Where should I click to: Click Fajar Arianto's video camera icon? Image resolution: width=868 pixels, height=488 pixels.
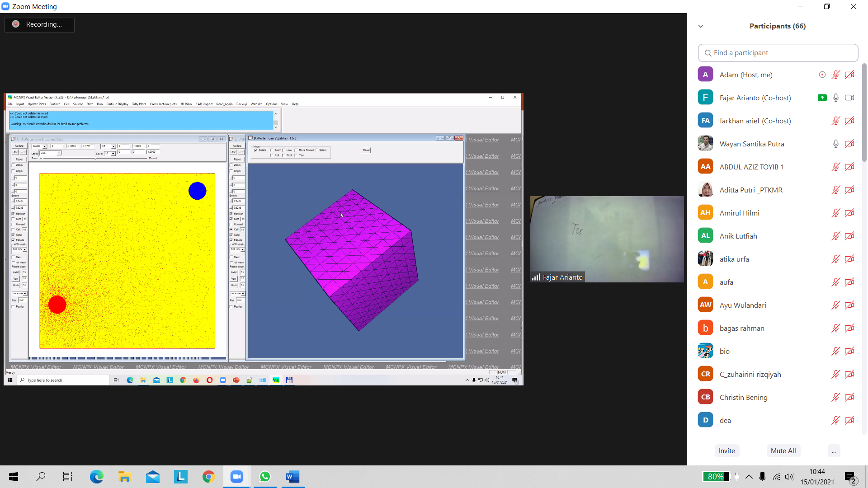pyautogui.click(x=849, y=98)
